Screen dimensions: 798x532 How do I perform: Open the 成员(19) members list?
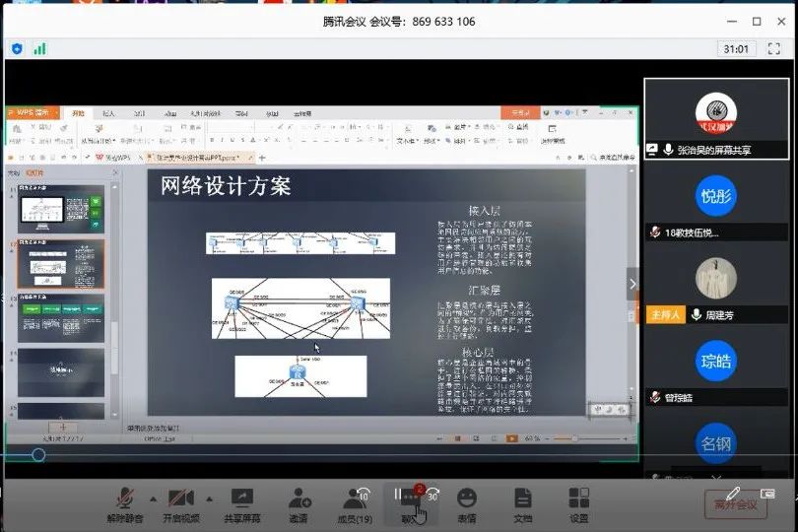tap(355, 499)
